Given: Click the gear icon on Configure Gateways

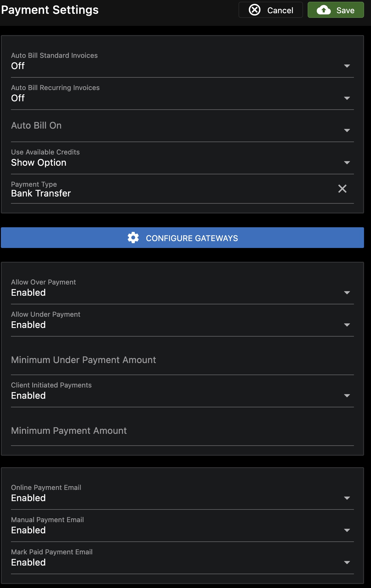Looking at the screenshot, I should tap(133, 238).
